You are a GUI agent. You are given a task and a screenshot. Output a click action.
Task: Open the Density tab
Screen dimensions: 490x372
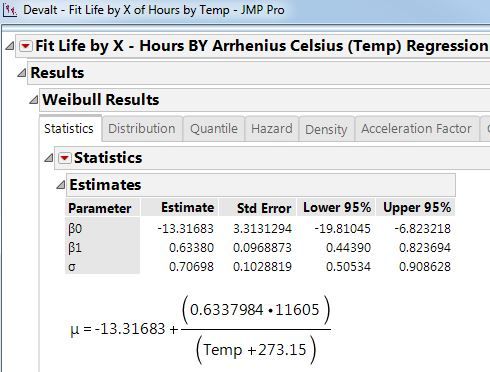pos(326,129)
